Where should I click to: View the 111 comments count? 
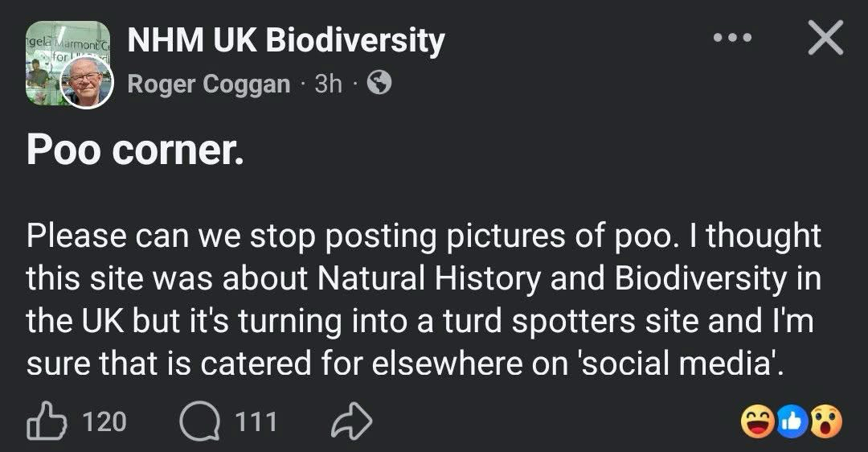point(256,421)
